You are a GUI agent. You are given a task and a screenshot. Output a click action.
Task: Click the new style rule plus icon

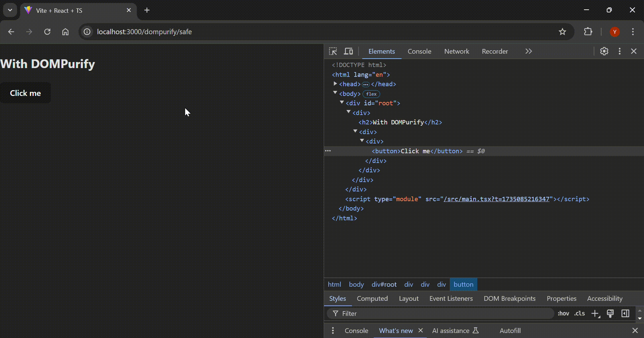[x=595, y=313]
